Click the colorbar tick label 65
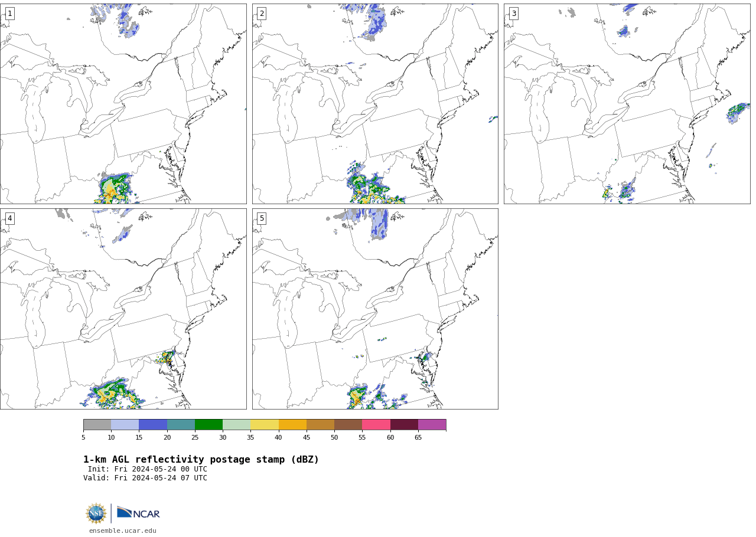The width and height of the screenshot is (756, 537). click(418, 438)
